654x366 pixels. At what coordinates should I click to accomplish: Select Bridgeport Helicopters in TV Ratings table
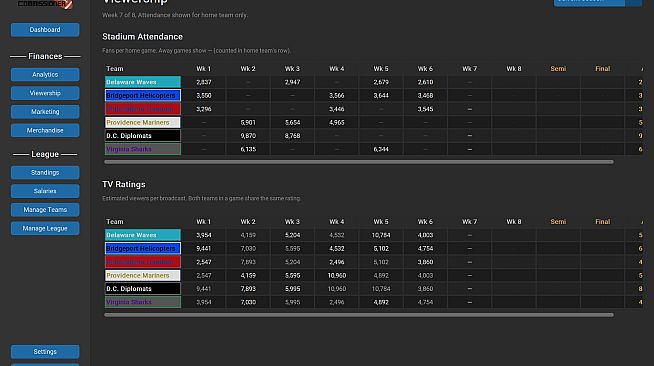143,248
